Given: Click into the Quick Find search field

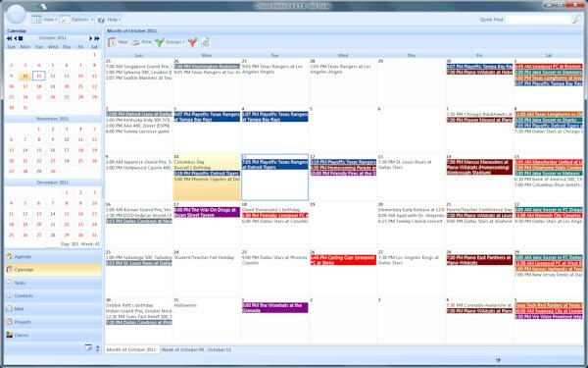Looking at the screenshot, I should (x=537, y=20).
